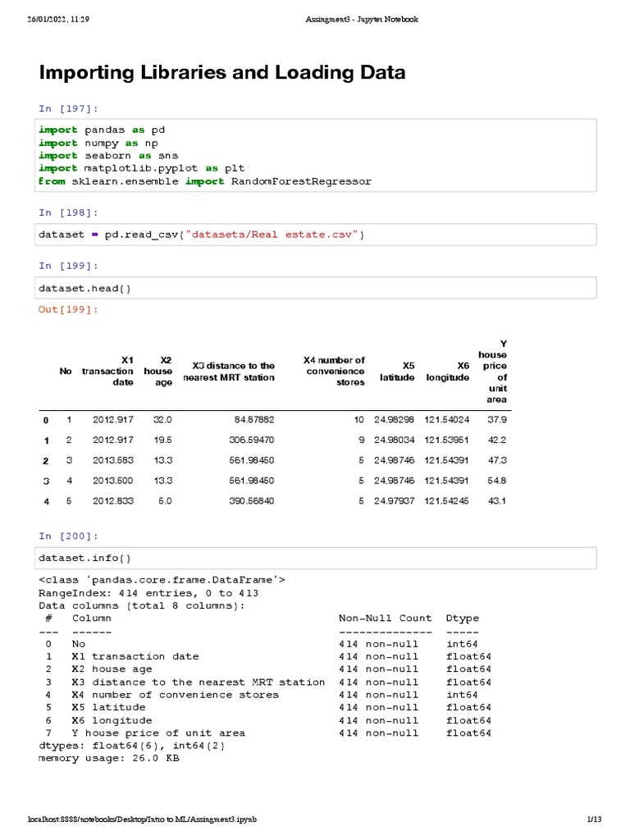Click the transaction date 2013.583
Screen dimensions: 630x840
tap(113, 460)
